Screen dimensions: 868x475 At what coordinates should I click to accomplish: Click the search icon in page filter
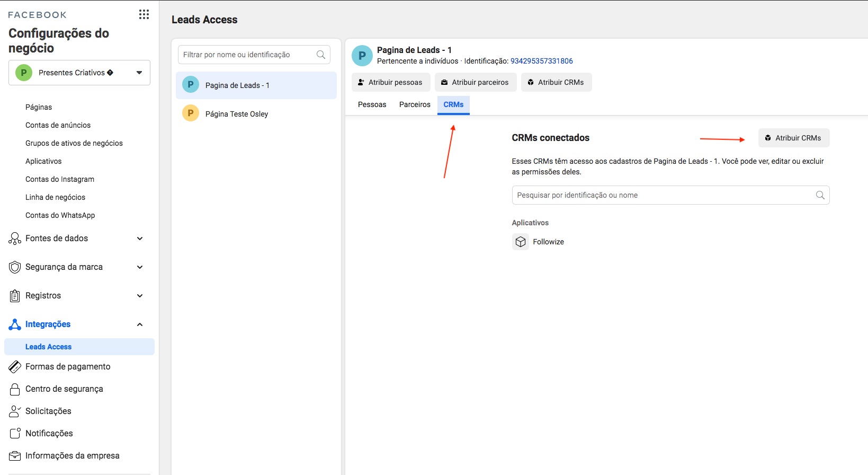[x=321, y=55]
